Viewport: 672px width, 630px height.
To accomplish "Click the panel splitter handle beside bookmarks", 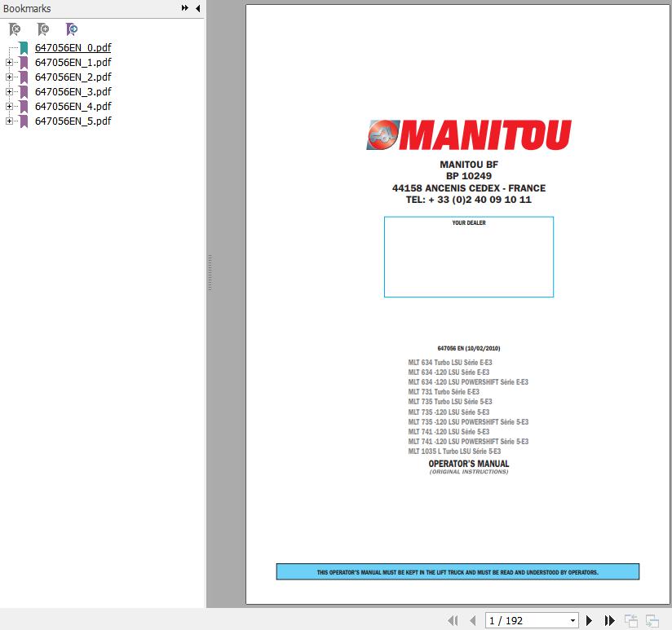I will [x=210, y=272].
